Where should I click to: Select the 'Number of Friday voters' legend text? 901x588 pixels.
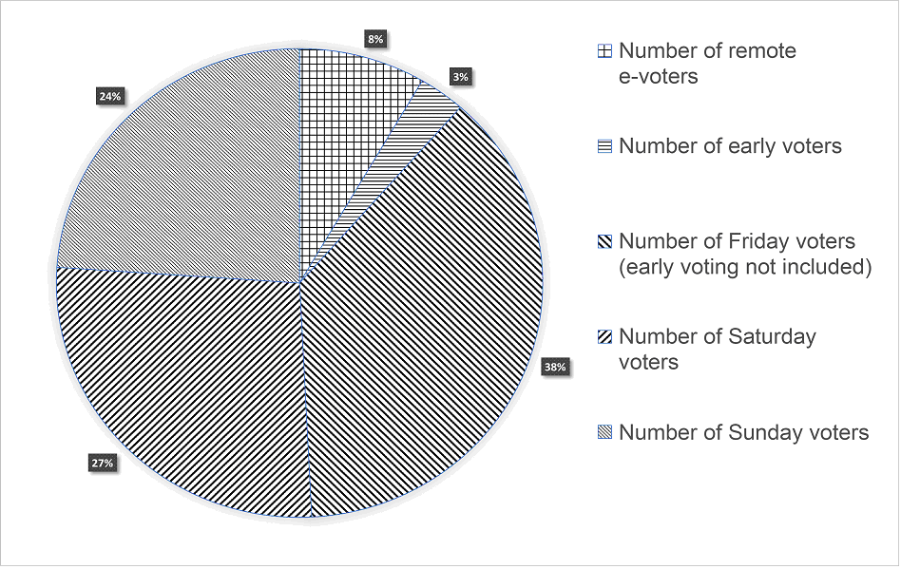[x=744, y=255]
